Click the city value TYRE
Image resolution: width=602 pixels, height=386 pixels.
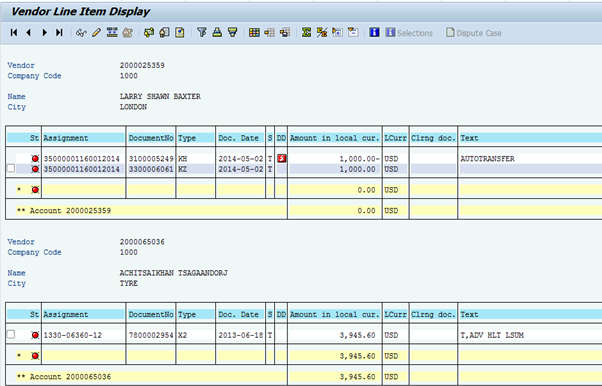click(129, 283)
